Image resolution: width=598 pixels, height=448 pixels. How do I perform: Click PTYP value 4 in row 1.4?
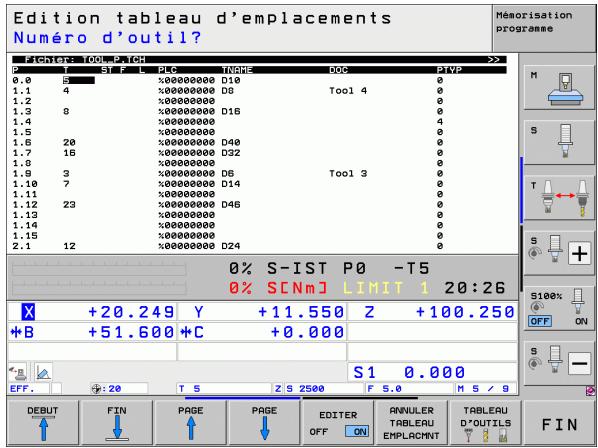(440, 122)
